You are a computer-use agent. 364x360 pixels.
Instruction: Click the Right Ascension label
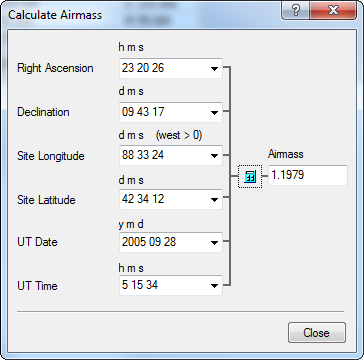(55, 68)
